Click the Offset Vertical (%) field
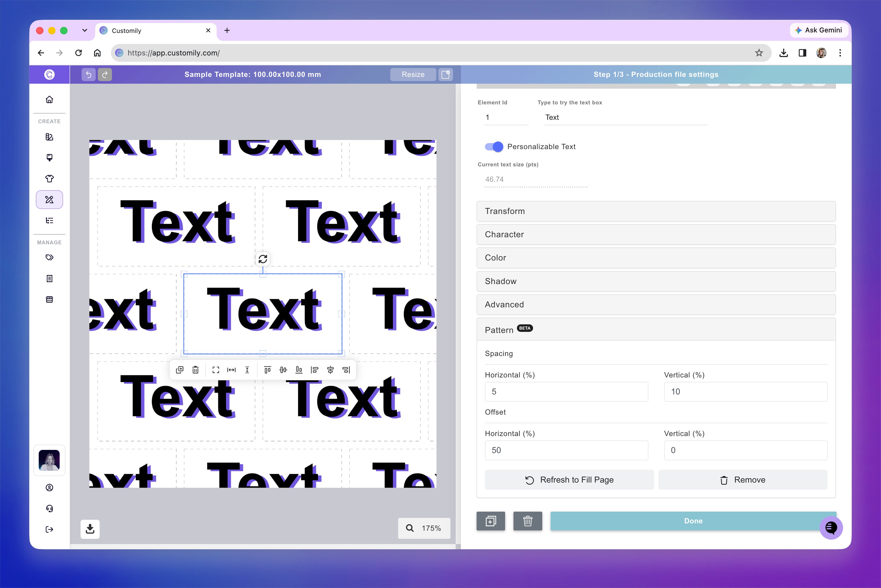Screen dimensions: 881x588 click(x=746, y=450)
